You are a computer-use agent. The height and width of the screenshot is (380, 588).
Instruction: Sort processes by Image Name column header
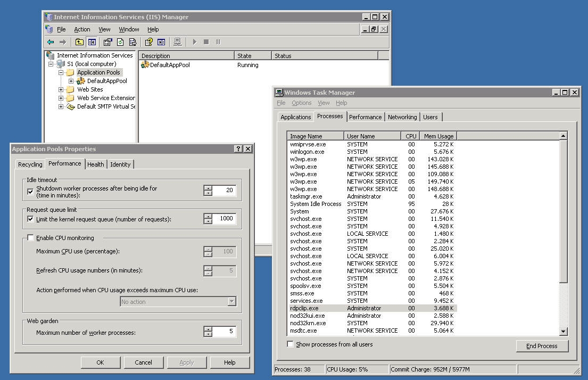(316, 136)
